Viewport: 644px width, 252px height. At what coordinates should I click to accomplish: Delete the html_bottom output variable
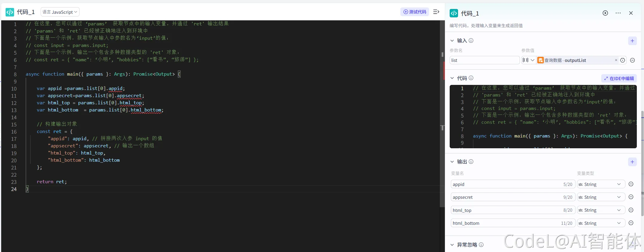click(x=631, y=223)
